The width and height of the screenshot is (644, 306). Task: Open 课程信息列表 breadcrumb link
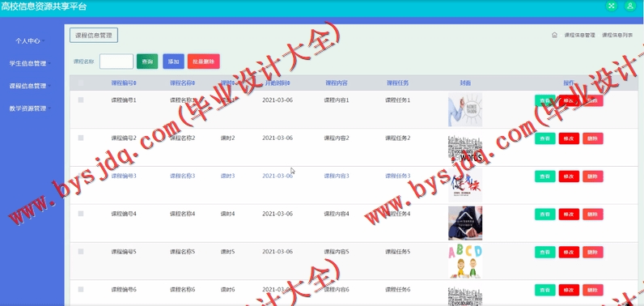(617, 36)
